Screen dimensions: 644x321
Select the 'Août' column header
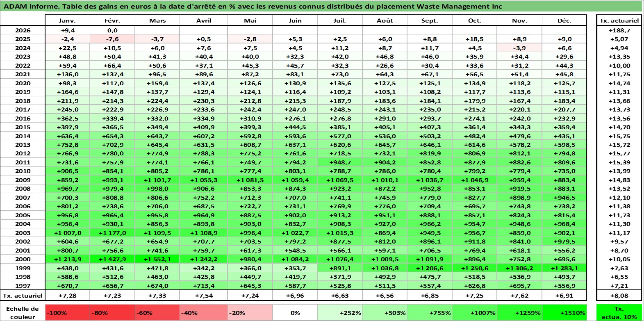[x=385, y=20]
